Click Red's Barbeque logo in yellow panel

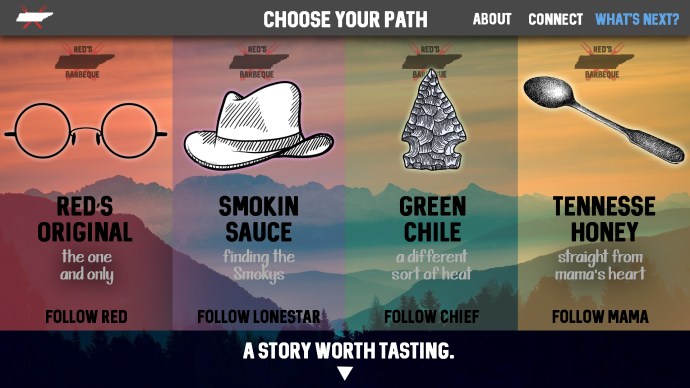point(604,61)
